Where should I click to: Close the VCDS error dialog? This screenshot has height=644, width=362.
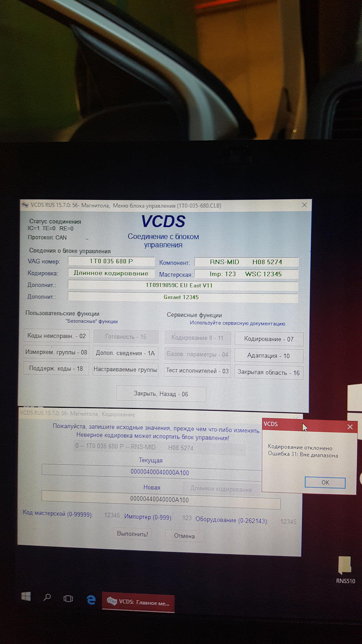click(x=350, y=427)
